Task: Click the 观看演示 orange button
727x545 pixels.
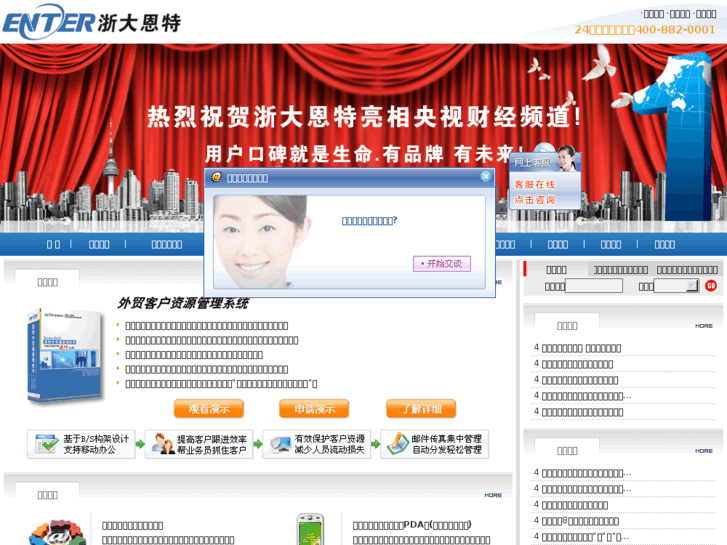Action: [x=209, y=409]
